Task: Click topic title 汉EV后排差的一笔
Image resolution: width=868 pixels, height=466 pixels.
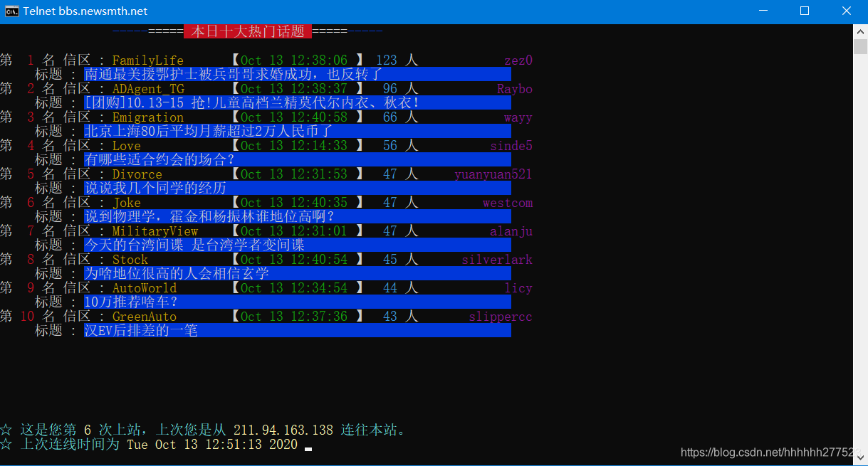Action: pos(141,331)
